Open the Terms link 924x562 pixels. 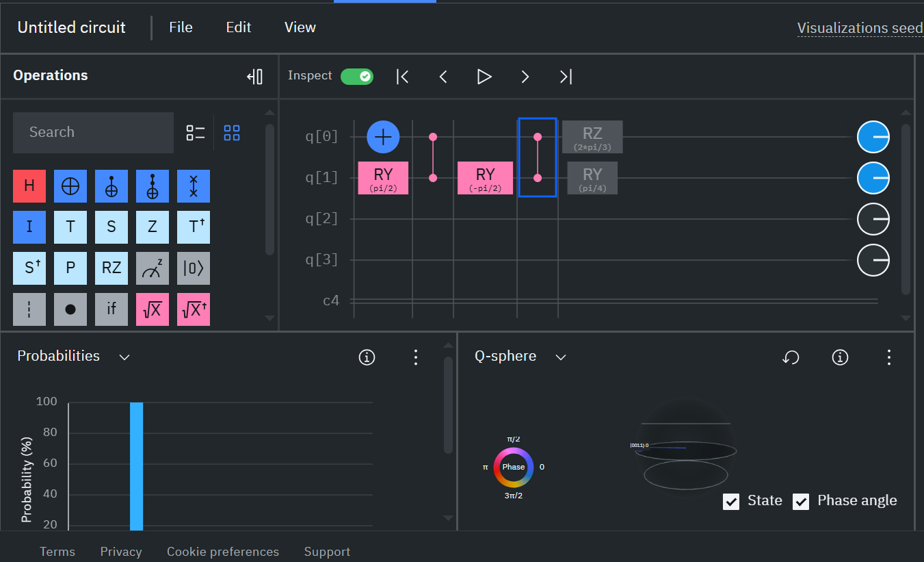57,552
